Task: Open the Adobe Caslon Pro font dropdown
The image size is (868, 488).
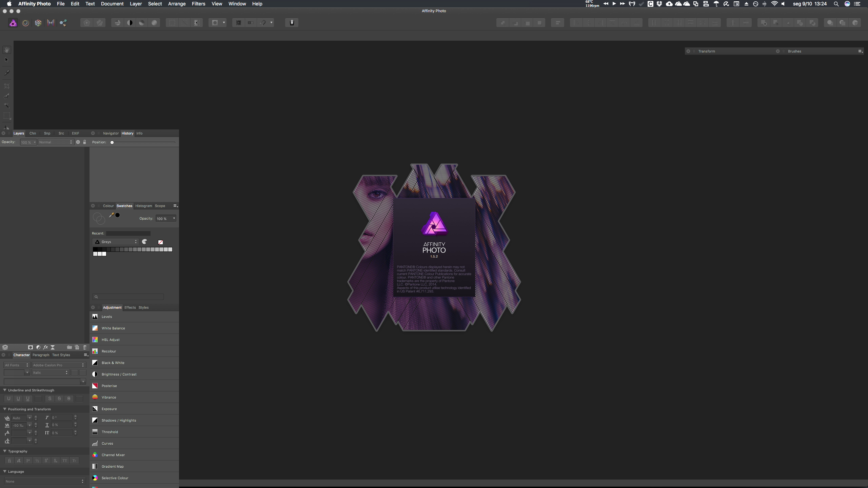Action: [59, 365]
